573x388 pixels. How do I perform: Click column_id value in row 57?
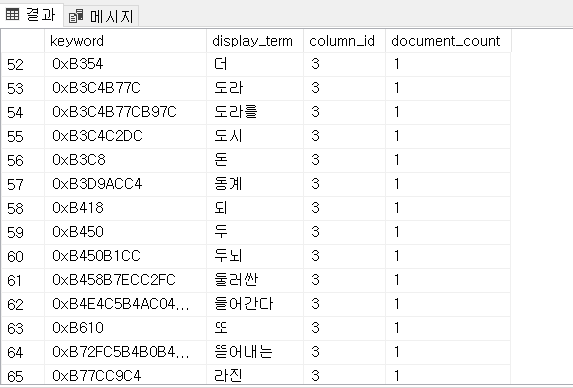(344, 184)
